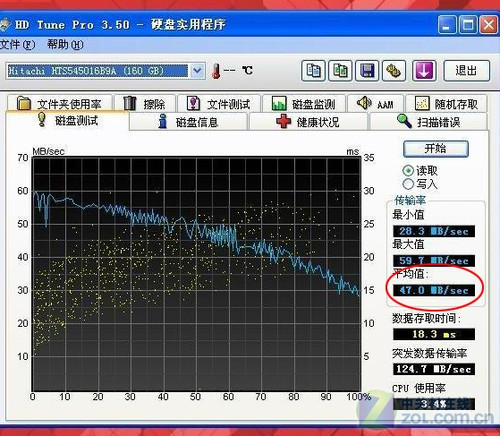Switch to the 健康状况 health tab

[308, 122]
